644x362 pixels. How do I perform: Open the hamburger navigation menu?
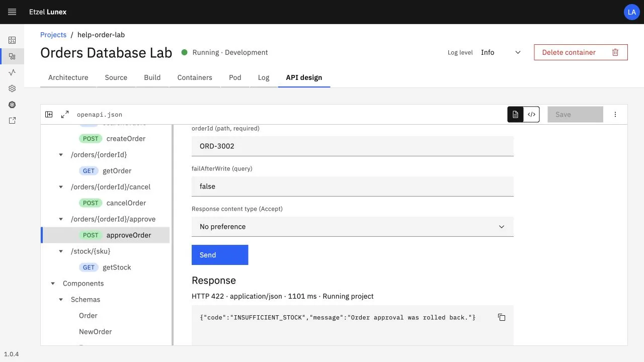12,12
